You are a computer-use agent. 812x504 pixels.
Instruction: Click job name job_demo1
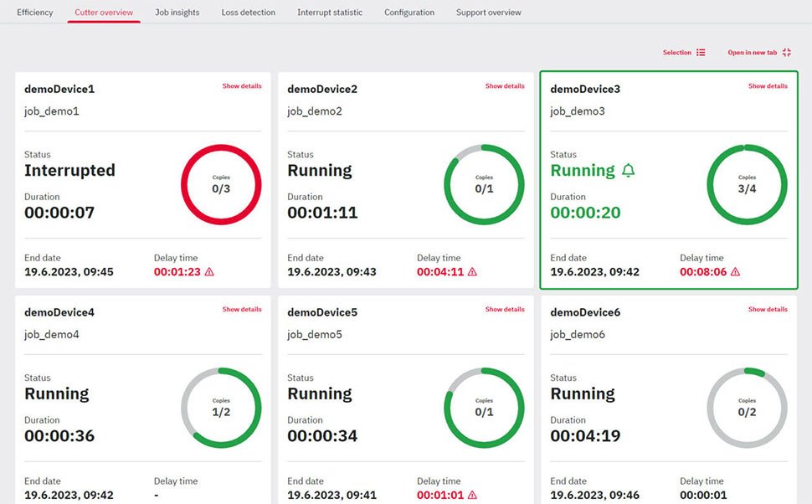[x=52, y=111]
